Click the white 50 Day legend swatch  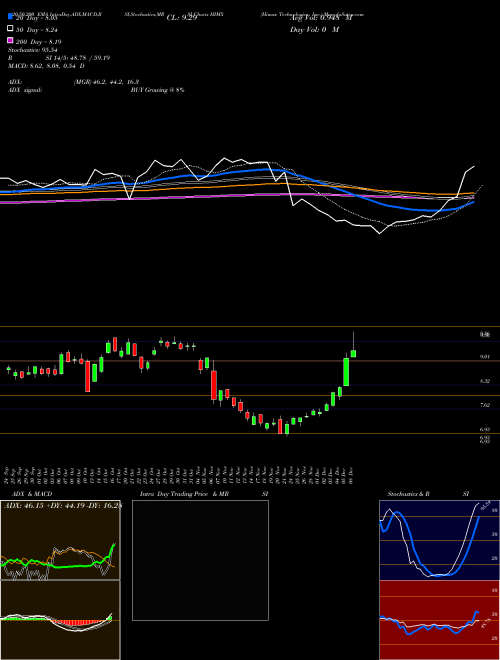(11, 29)
